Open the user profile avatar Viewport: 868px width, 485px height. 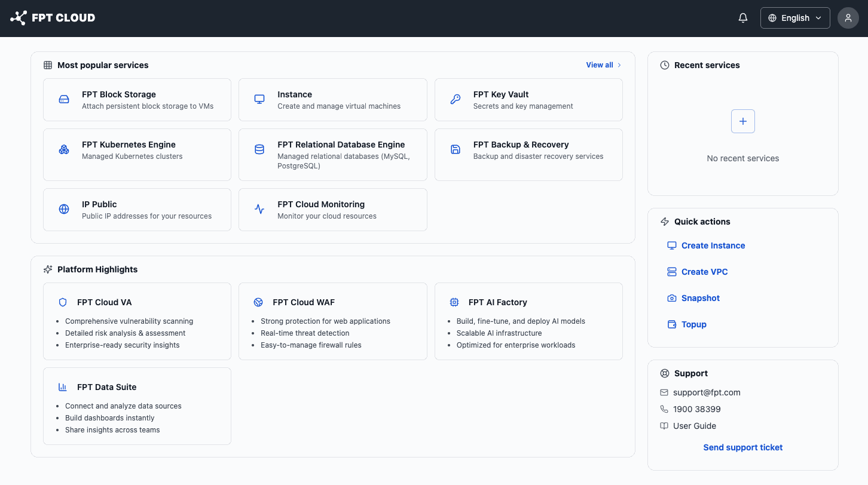point(848,18)
